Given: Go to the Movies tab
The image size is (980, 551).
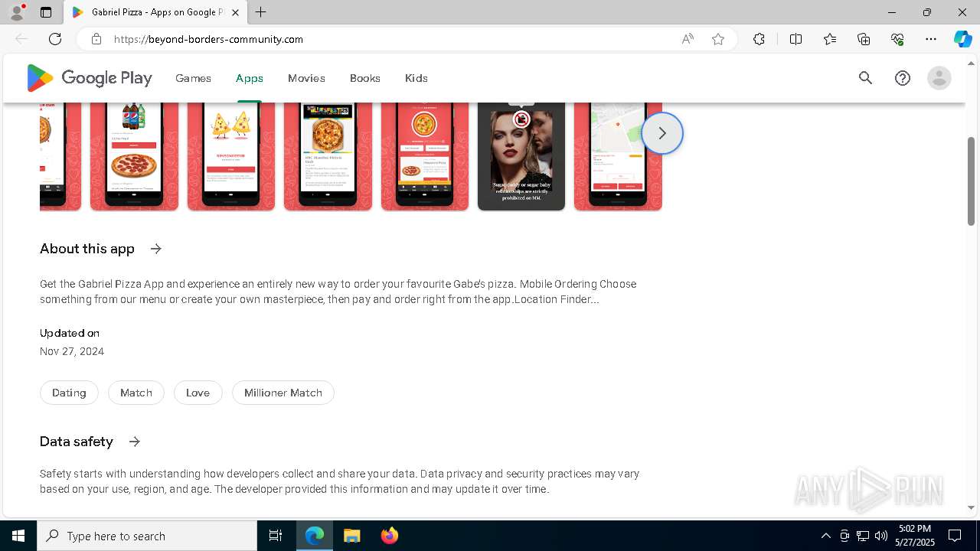Looking at the screenshot, I should 306,78.
